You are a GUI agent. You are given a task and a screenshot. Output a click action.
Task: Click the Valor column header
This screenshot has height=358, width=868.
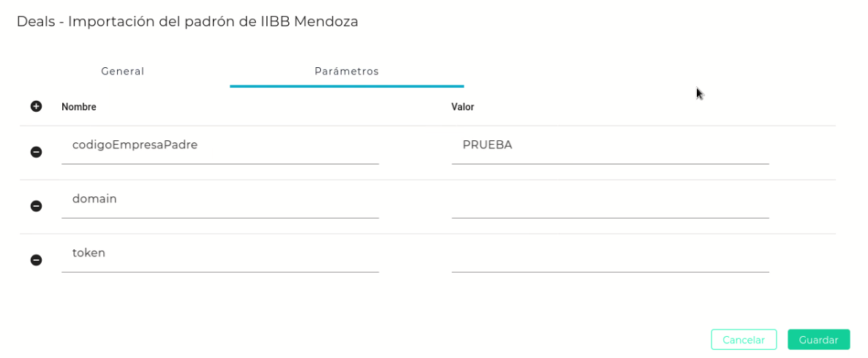[463, 107]
